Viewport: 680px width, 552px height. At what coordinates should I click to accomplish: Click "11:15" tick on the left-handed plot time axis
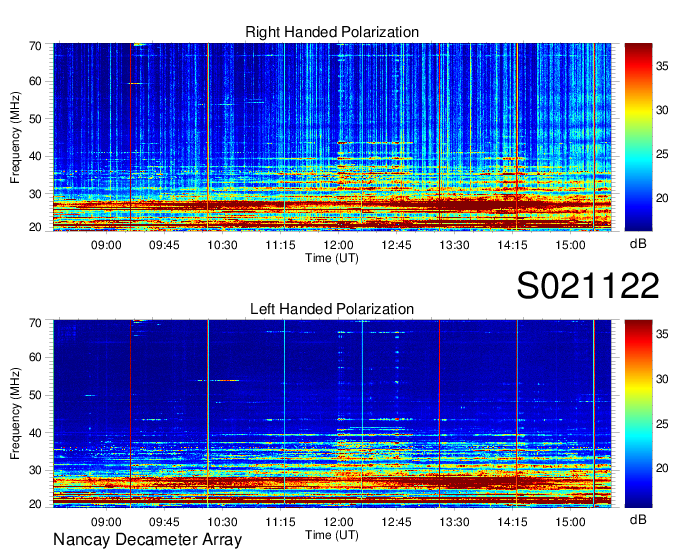[x=280, y=522]
